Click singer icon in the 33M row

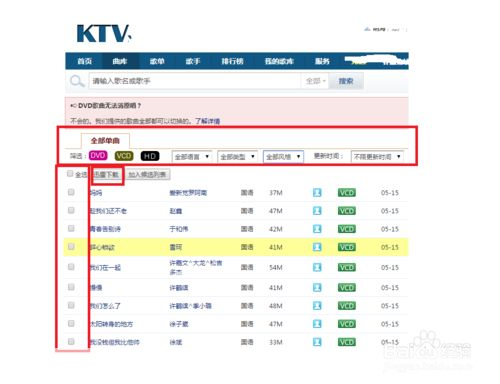317,342
